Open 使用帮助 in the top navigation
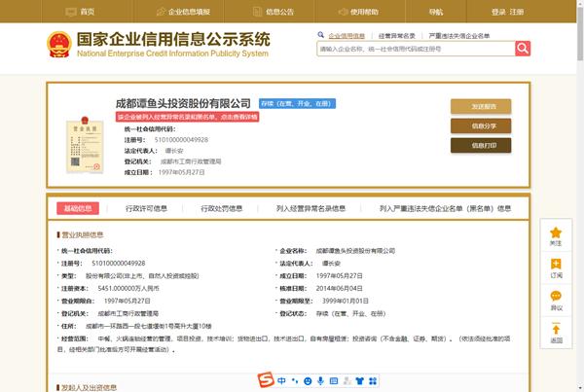 364,12
